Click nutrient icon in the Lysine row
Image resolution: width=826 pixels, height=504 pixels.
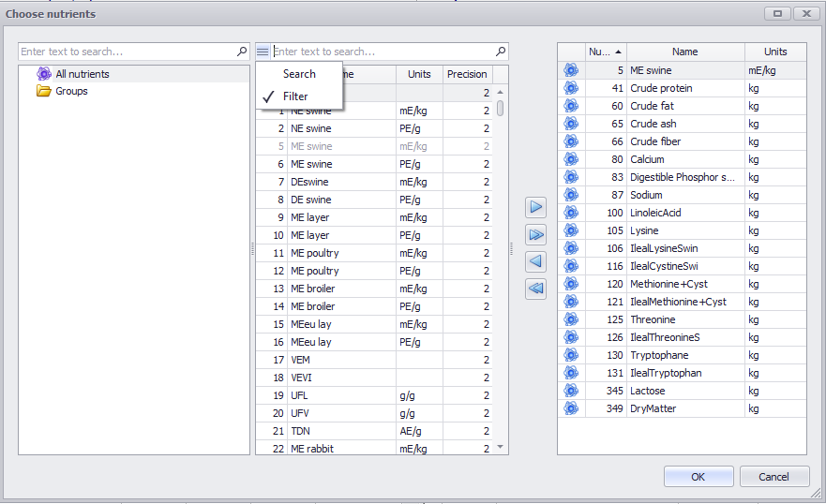[571, 230]
